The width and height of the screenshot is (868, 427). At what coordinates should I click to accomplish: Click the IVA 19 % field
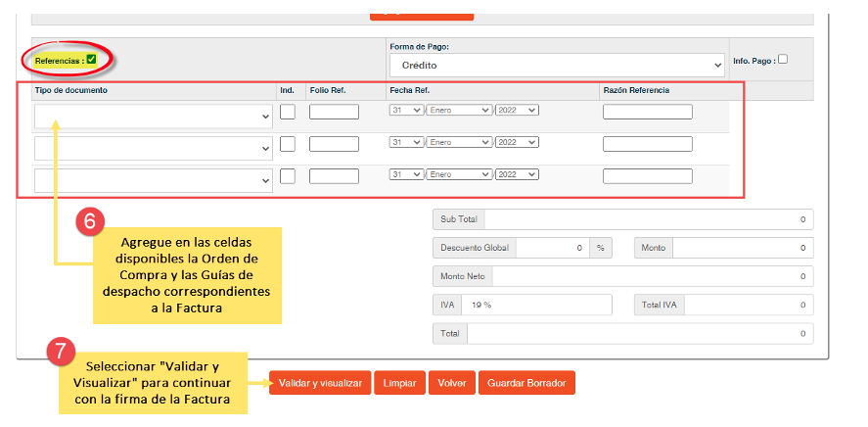(536, 306)
